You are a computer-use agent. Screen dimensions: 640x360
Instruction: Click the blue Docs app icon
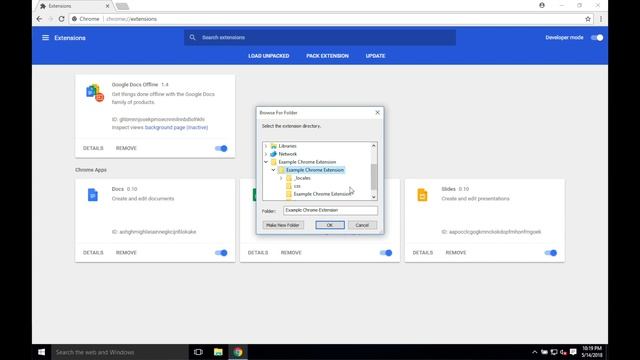93,195
